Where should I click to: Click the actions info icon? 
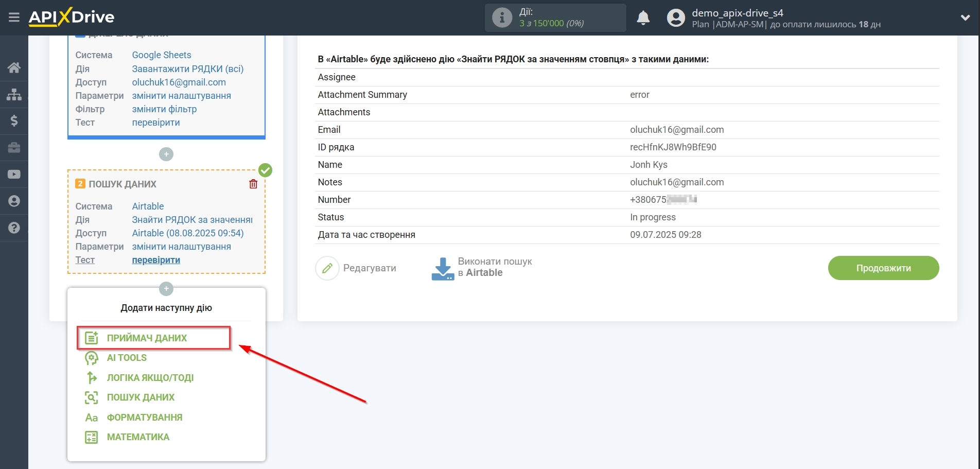tap(502, 18)
